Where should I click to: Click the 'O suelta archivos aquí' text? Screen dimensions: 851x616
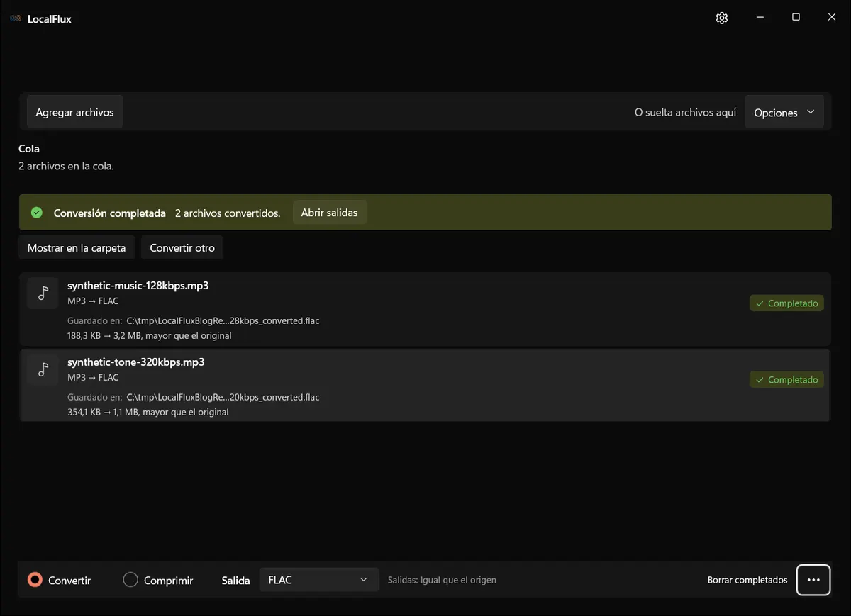685,113
